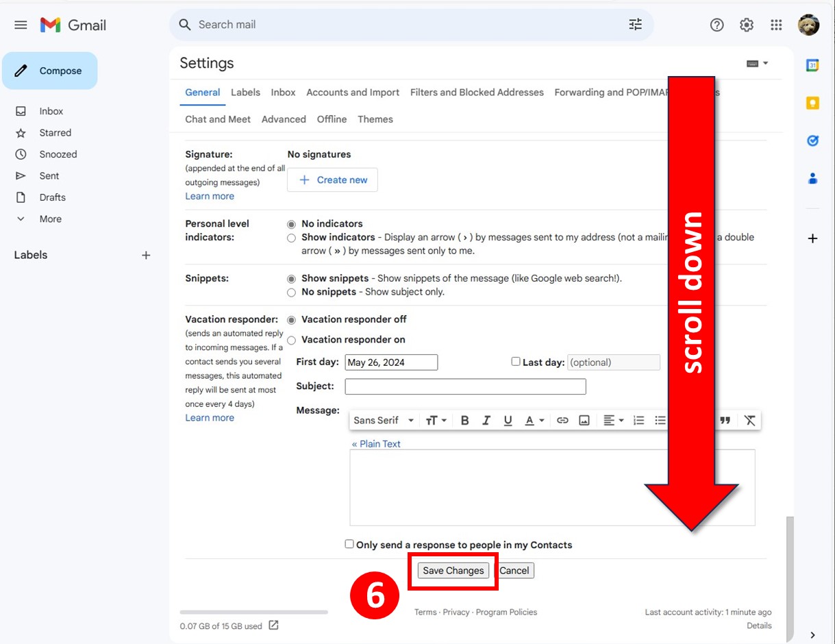Open Google Keep in side panel
Viewport: 835px width, 644px height.
click(812, 103)
